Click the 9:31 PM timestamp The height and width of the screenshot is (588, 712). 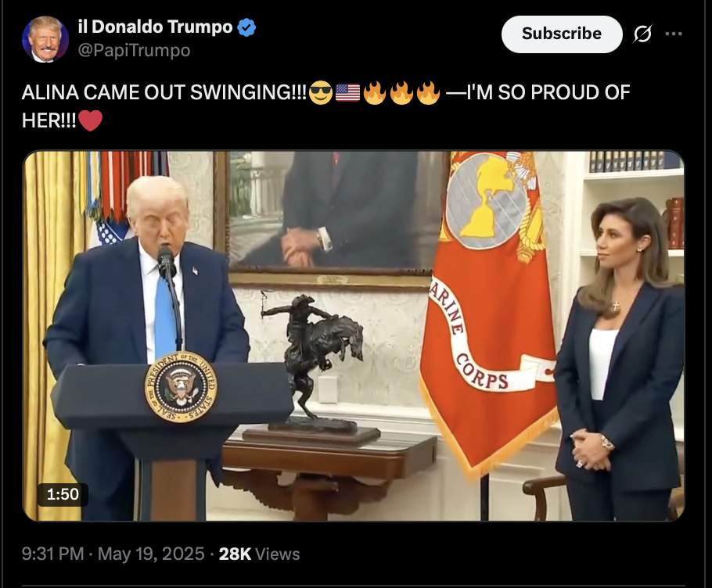coord(52,554)
